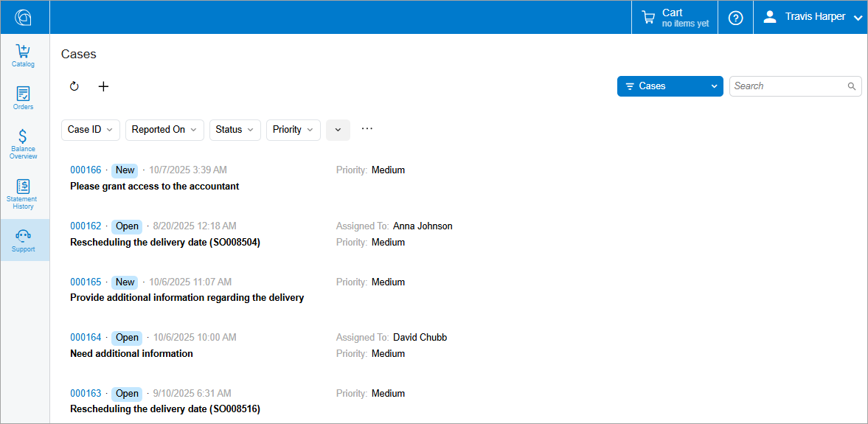The image size is (868, 424).
Task: Click Medium priority of case 000164
Action: (388, 353)
